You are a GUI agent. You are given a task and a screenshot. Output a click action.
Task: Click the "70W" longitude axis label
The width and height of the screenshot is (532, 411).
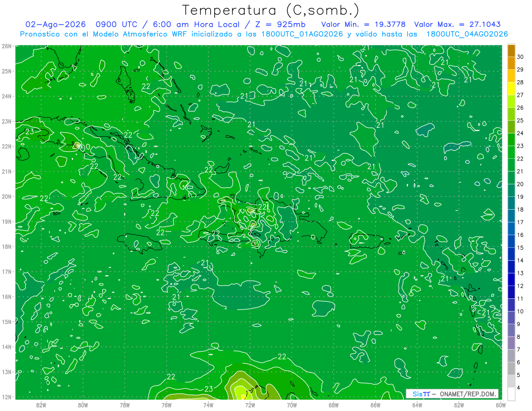click(x=292, y=405)
